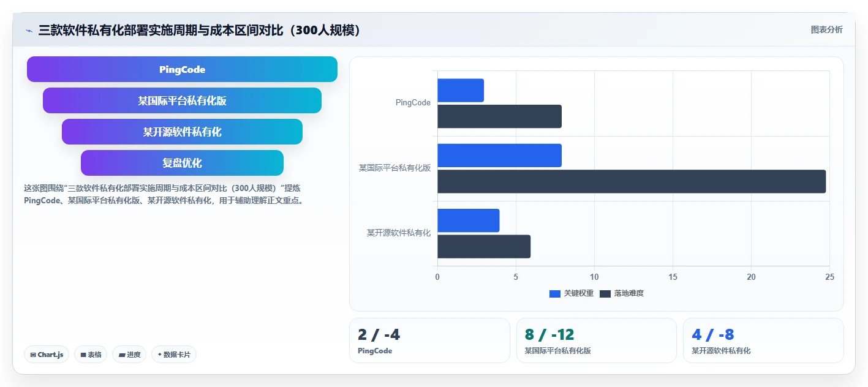868x387 pixels.
Task: Click 某国际平台私有化版 dark longest bar
Action: pyautogui.click(x=632, y=181)
